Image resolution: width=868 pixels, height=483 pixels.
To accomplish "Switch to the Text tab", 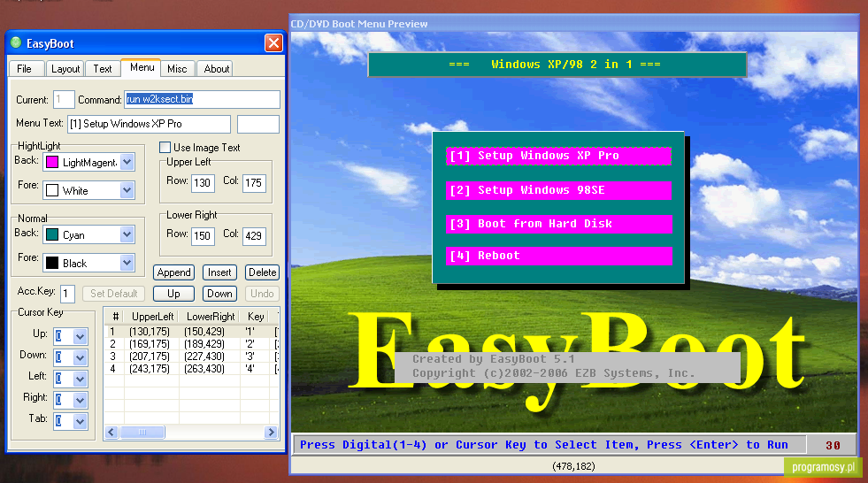I will [x=103, y=69].
